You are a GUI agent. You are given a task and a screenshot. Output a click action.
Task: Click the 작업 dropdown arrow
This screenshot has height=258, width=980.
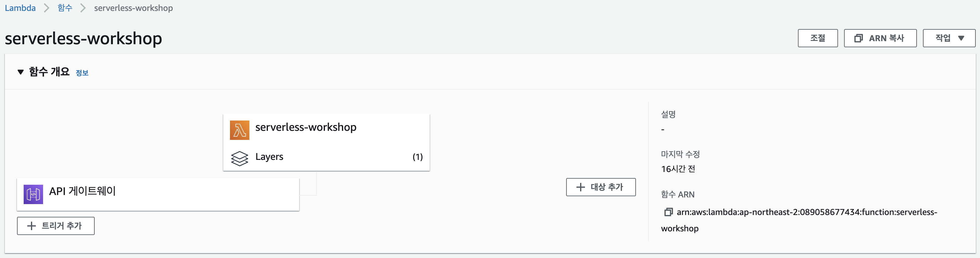click(961, 38)
